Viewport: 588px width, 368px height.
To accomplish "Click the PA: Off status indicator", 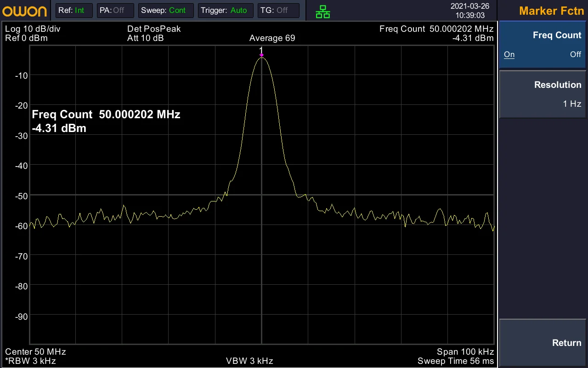I will (115, 10).
